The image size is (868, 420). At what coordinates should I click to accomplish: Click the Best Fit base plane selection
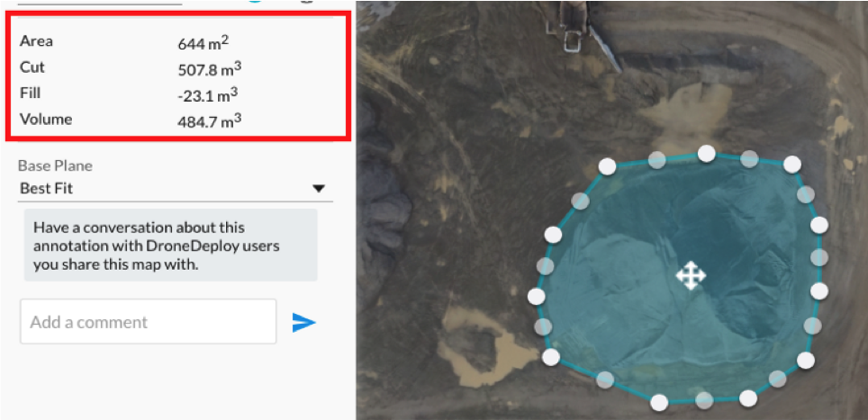click(x=47, y=189)
